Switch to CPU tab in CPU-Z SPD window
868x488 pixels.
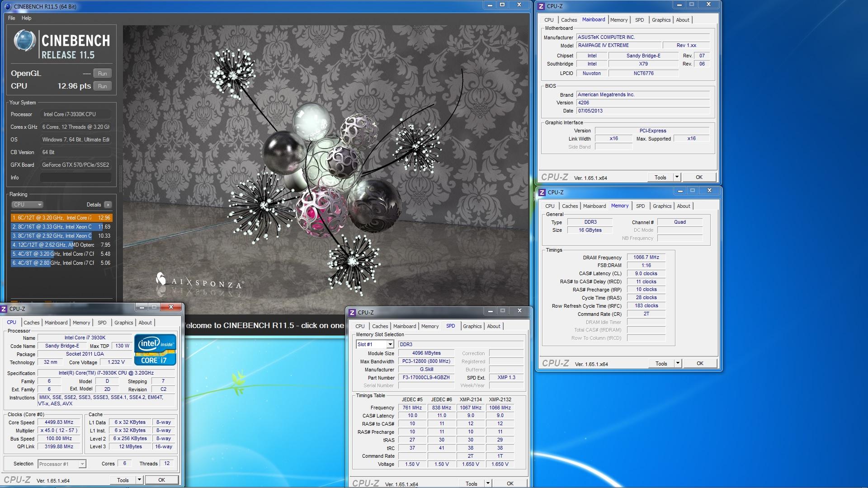[360, 326]
